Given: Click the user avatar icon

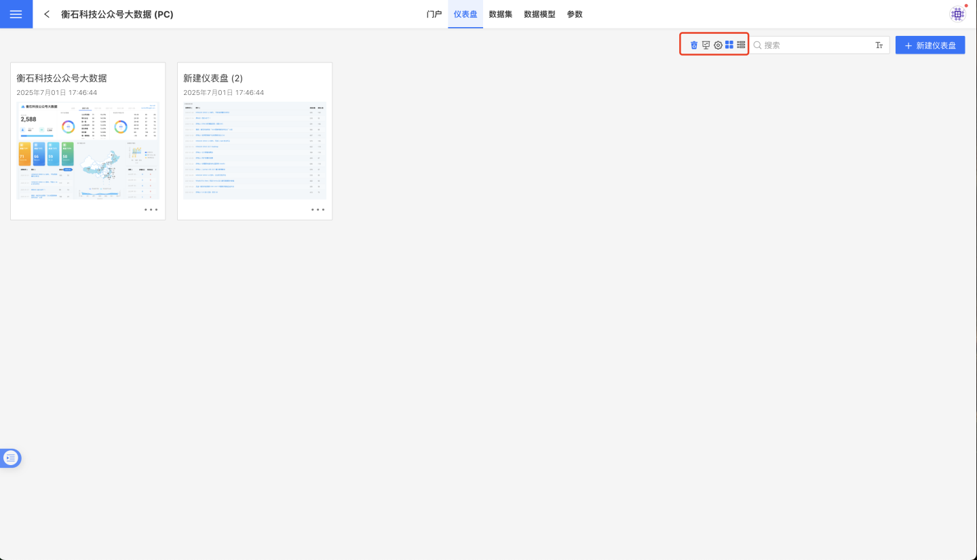Looking at the screenshot, I should point(957,14).
